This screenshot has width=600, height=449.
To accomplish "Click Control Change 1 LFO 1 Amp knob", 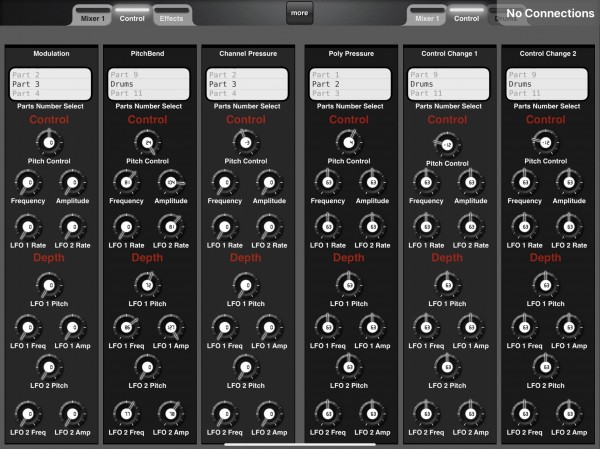I will [x=471, y=327].
